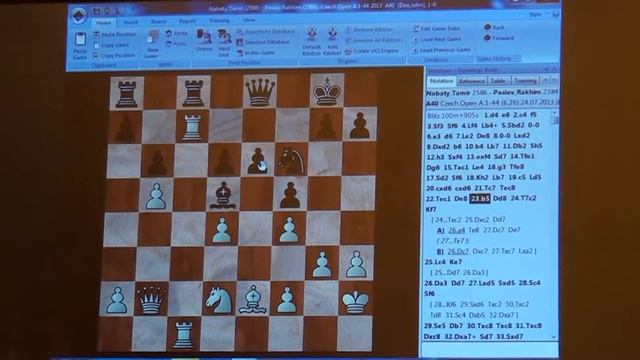The height and width of the screenshot is (360, 640).
Task: Click the white rook on c7
Action: 193,127
